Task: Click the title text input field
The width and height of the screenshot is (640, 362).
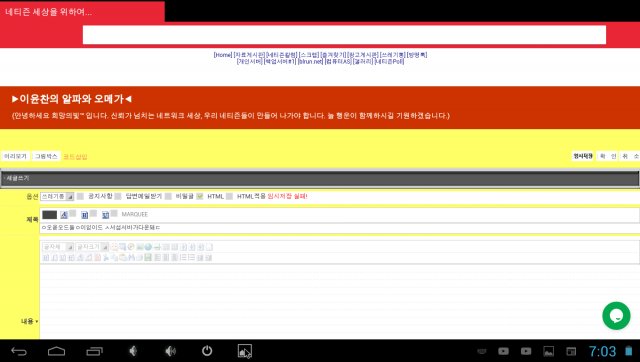Action: [340, 228]
